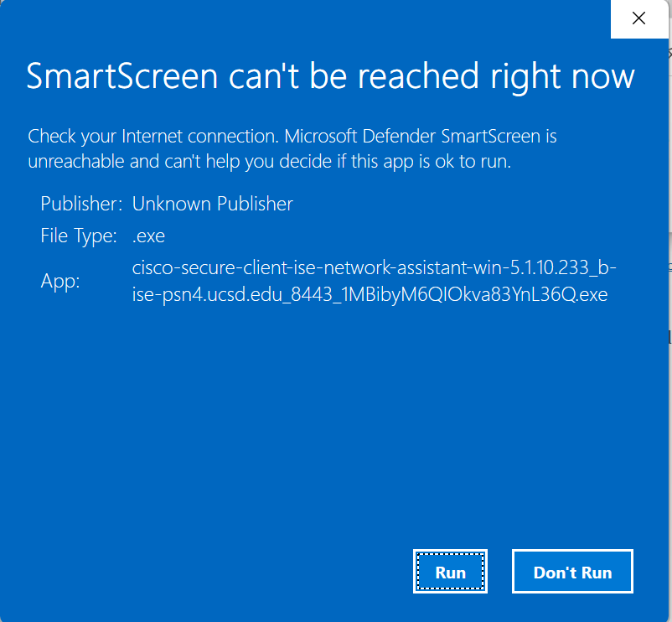Click Don't Run to cancel the launch
This screenshot has width=672, height=622.
point(572,571)
